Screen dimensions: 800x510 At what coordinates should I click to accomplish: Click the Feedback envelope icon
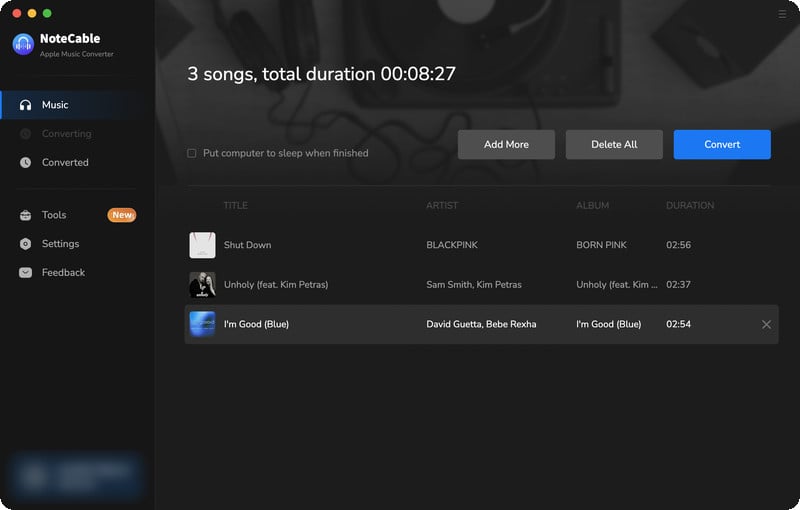(x=26, y=273)
